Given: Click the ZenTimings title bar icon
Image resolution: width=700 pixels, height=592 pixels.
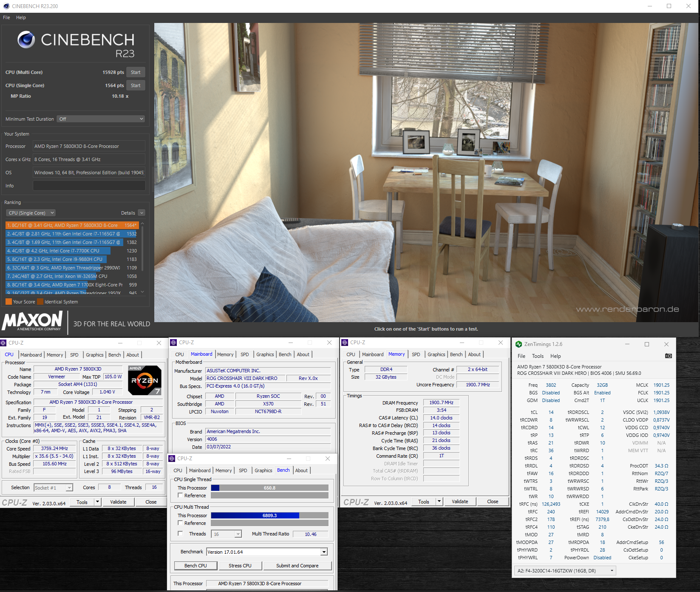Looking at the screenshot, I should click(x=519, y=344).
